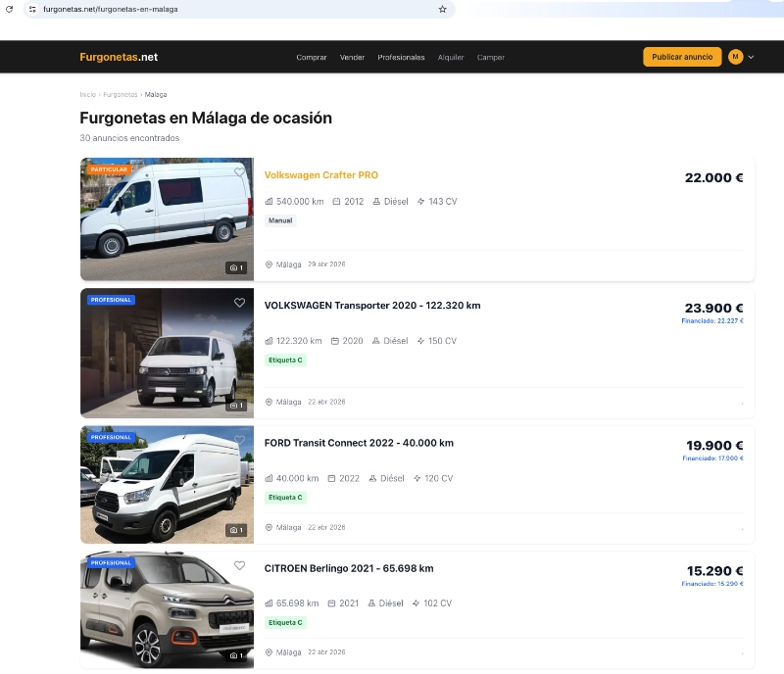Click the photo count badge on the Crafter image
784x674 pixels.
coord(236,267)
